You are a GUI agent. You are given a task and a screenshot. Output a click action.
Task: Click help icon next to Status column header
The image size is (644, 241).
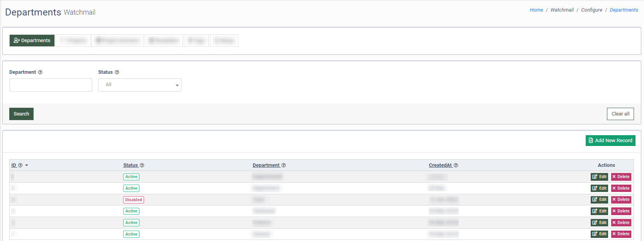(142, 165)
